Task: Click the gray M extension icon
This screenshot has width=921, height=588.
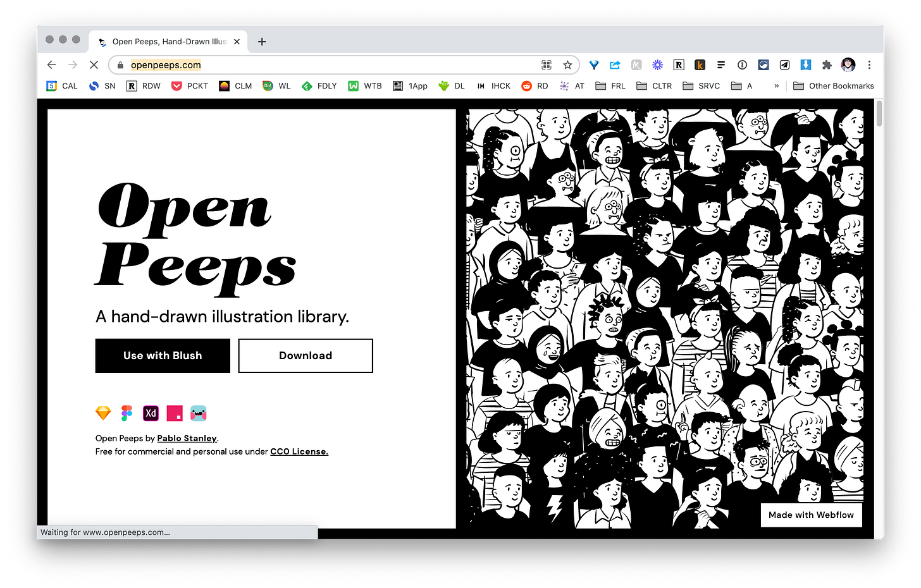Action: 636,64
